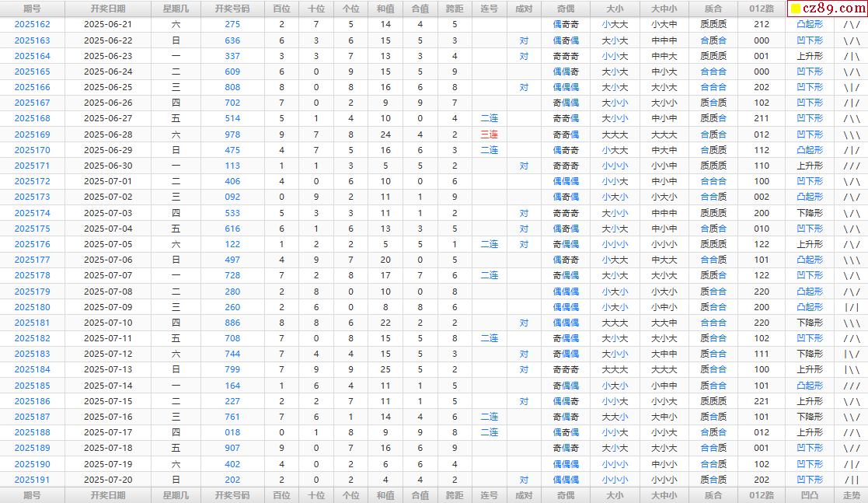Click the 合值 column header in the top row

point(420,9)
